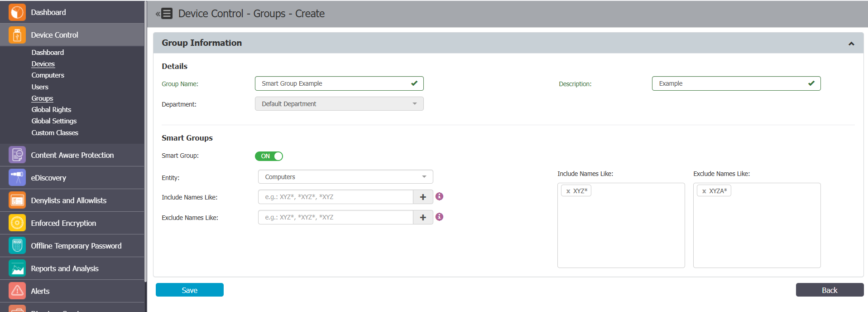The height and width of the screenshot is (312, 868).
Task: Turn off the Smart Group switch
Action: point(269,156)
